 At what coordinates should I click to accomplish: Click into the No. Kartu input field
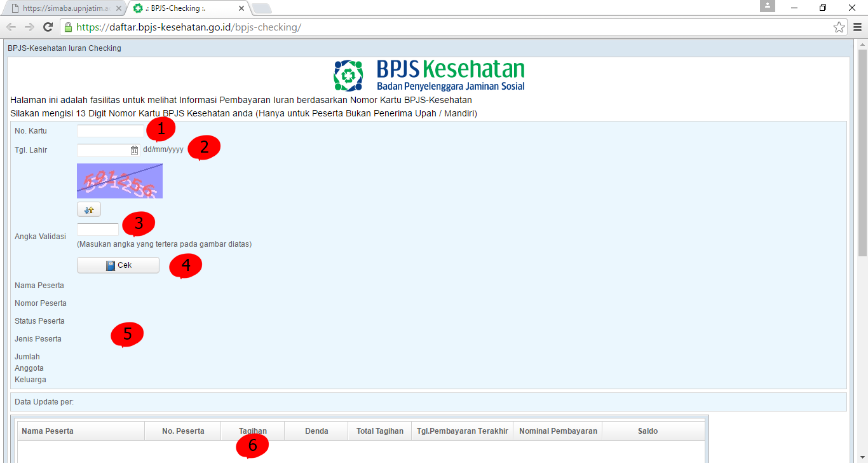click(111, 131)
